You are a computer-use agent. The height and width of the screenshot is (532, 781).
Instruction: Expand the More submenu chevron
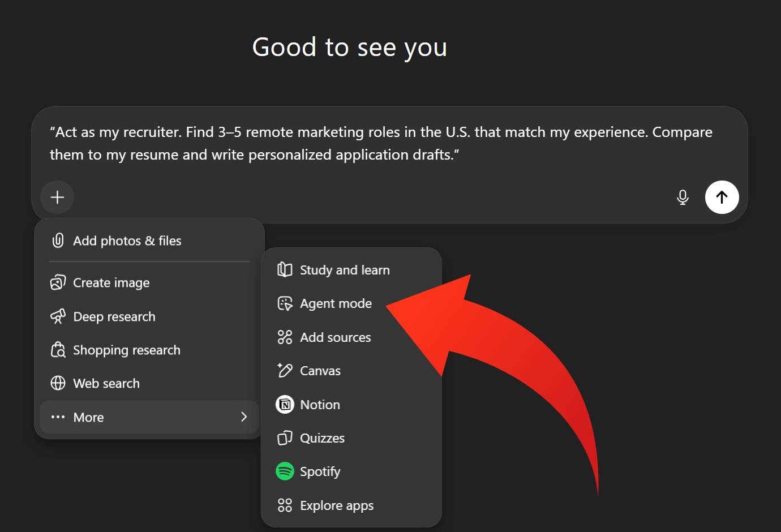[244, 417]
